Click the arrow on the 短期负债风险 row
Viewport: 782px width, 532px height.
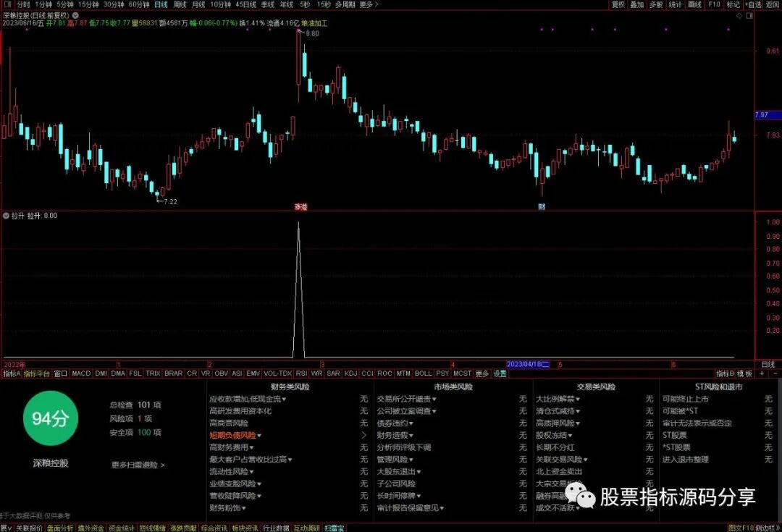tap(363, 435)
